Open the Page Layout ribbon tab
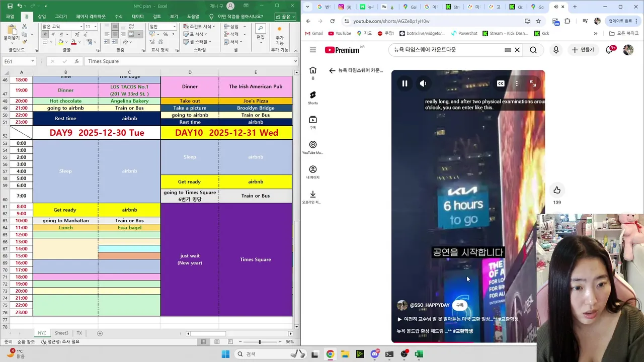Viewport: 644px width, 362px height. click(x=91, y=17)
